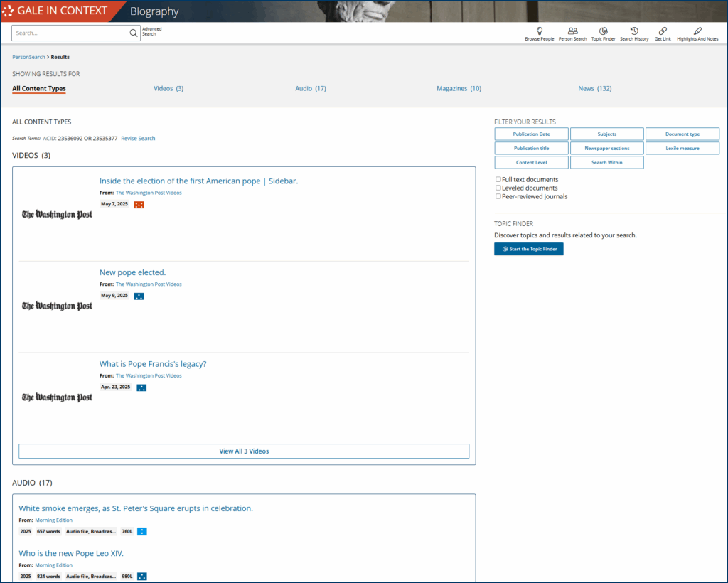
Task: Expand the Lexile measure filter
Action: (682, 149)
